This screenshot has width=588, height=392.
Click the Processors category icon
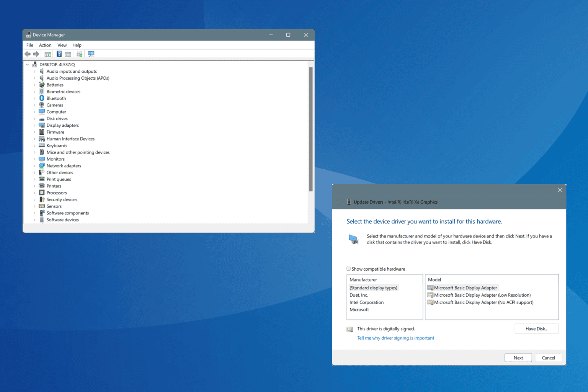coord(42,193)
